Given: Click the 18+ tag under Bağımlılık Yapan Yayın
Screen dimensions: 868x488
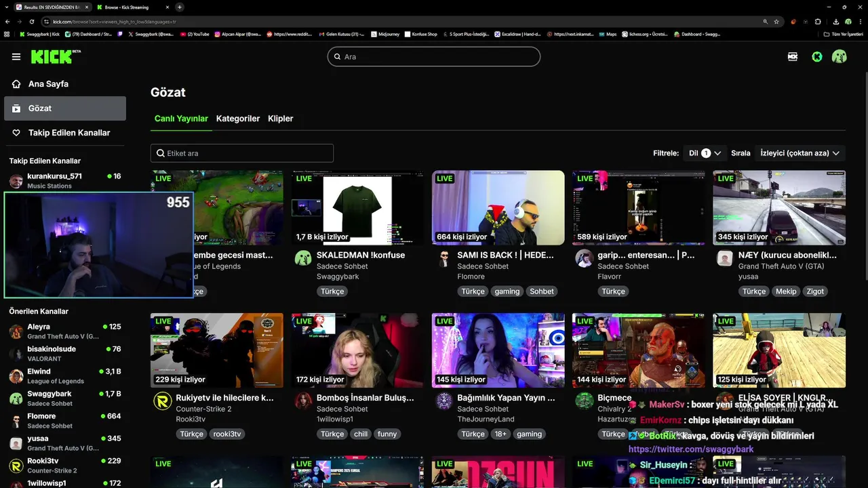Looking at the screenshot, I should (x=500, y=434).
